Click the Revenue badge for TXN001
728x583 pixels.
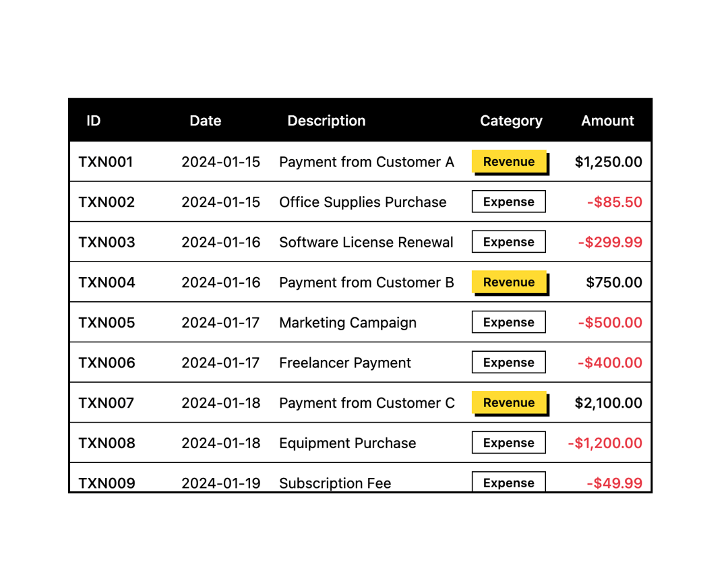[509, 162]
